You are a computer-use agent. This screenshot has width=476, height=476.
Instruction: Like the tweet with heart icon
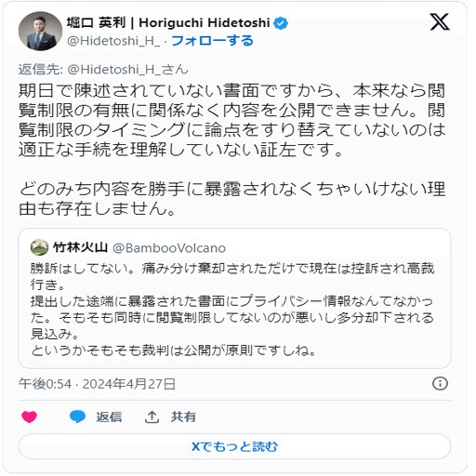30,416
